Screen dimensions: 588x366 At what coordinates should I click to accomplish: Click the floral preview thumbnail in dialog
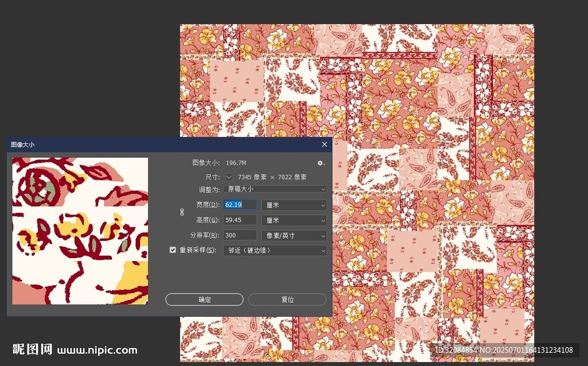(x=80, y=231)
